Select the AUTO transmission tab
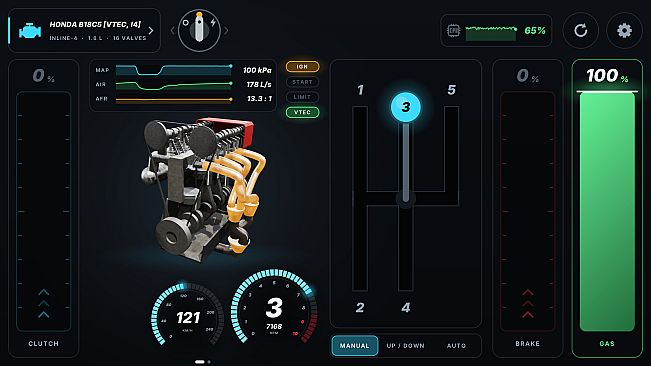The height and width of the screenshot is (366, 651). [x=456, y=346]
